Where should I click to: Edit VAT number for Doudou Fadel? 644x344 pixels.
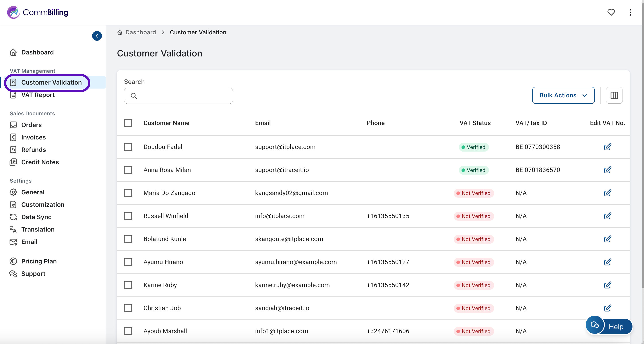[x=607, y=147]
